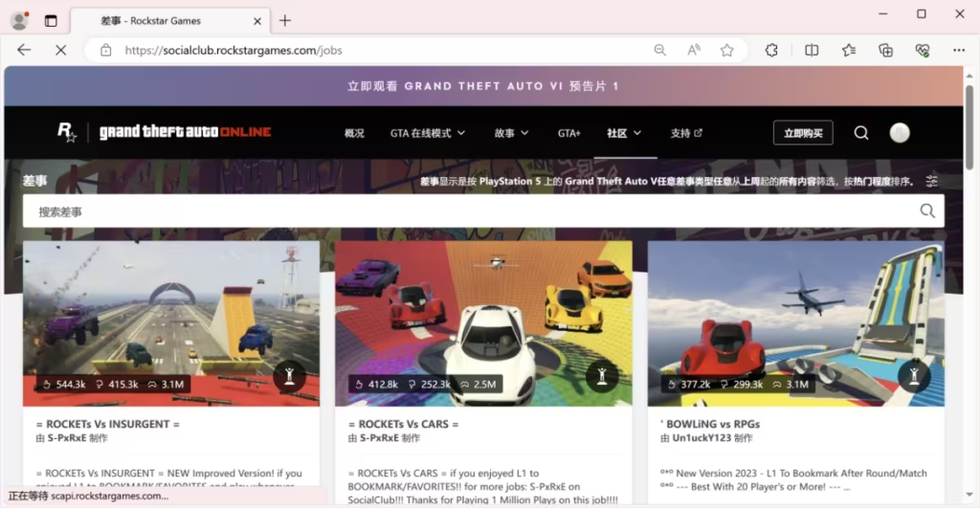The image size is (980, 508).
Task: Open the job filter settings icon
Action: pos(931,181)
